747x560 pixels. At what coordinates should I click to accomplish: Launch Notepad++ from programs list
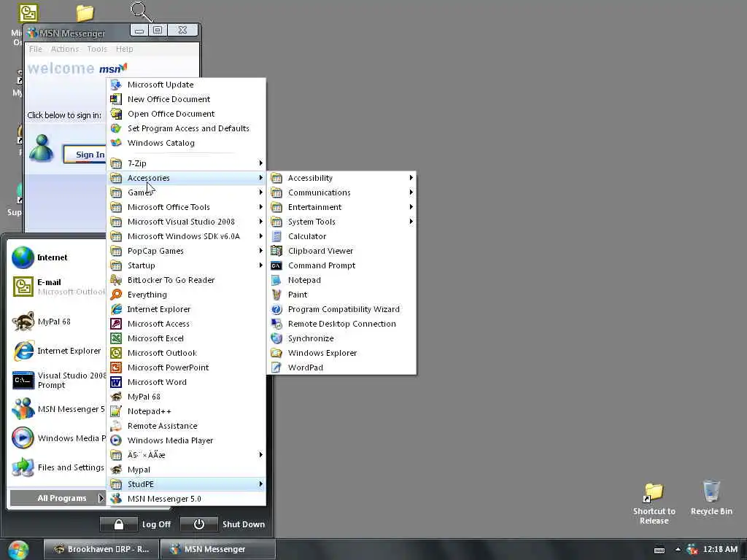click(186, 411)
